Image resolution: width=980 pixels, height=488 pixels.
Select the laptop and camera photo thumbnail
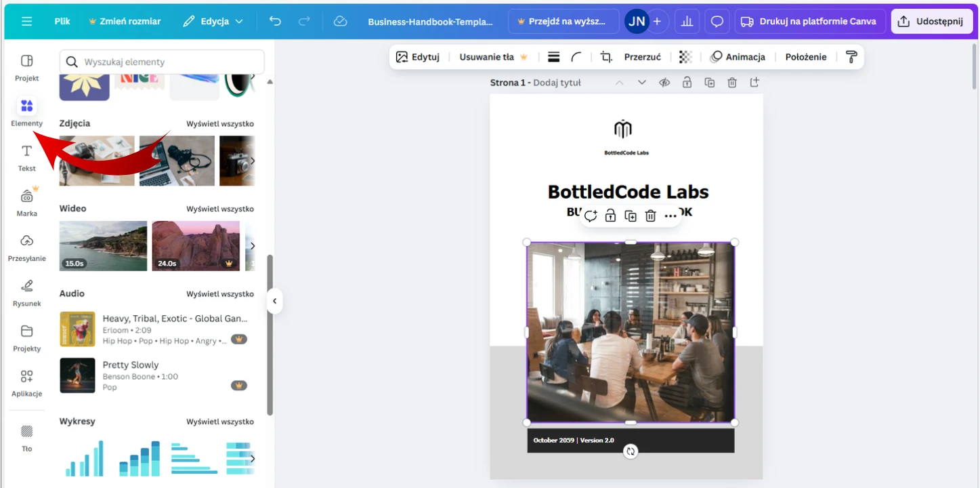(177, 161)
